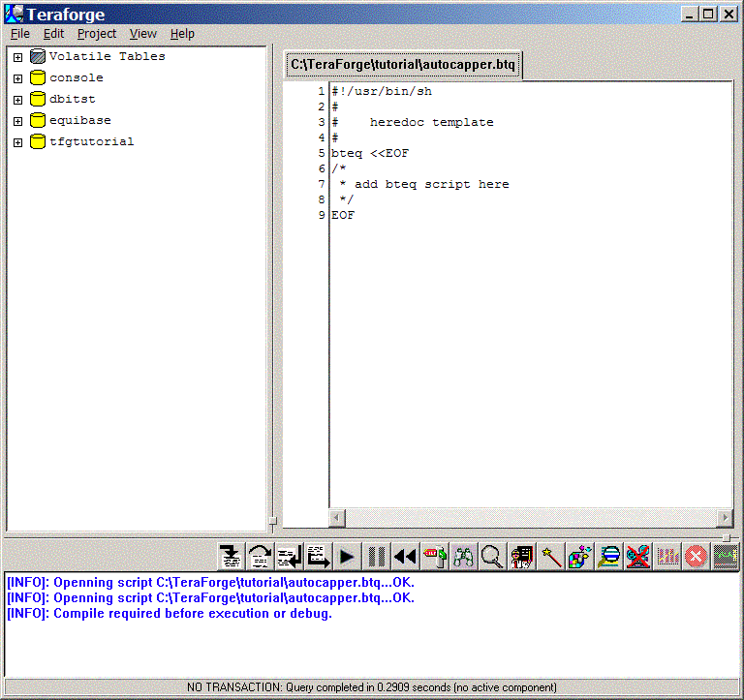Click the Volatile Tables striped cylinder icon
Viewport: 744px width, 700px height.
point(38,56)
